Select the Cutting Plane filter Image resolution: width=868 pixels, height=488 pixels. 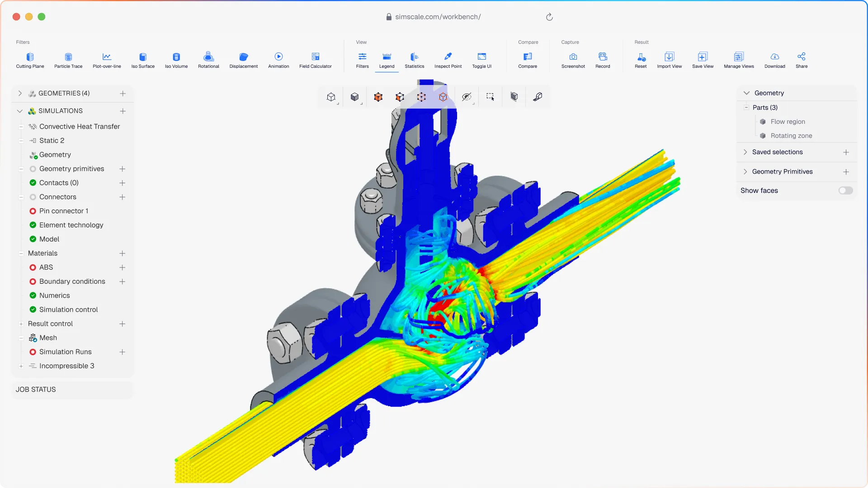(30, 60)
